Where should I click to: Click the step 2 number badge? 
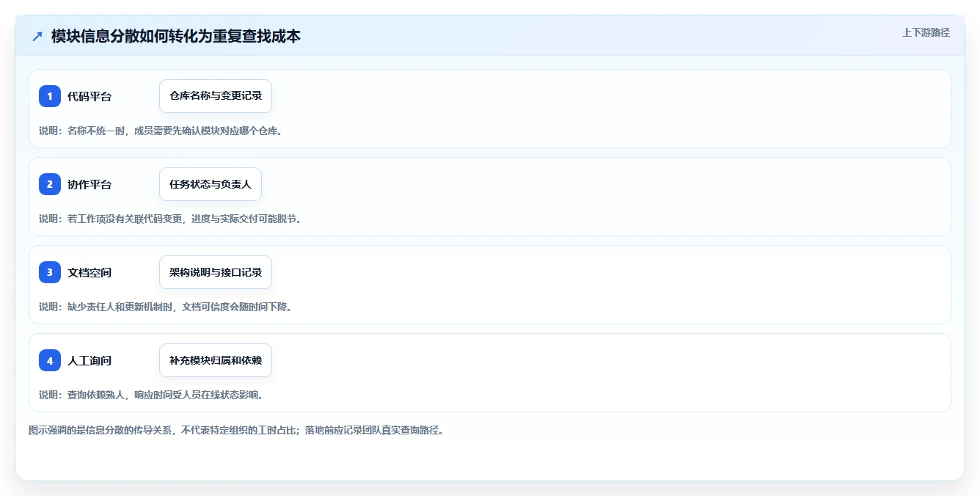click(50, 184)
